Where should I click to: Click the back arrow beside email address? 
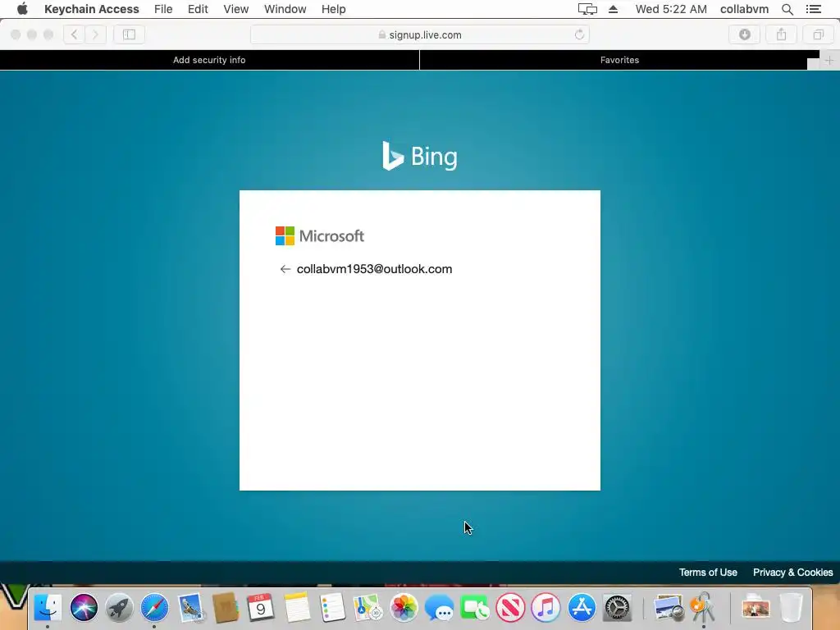pos(285,269)
